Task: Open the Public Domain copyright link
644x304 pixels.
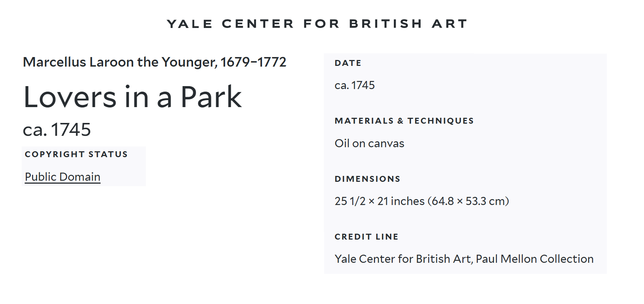Action: [x=63, y=177]
